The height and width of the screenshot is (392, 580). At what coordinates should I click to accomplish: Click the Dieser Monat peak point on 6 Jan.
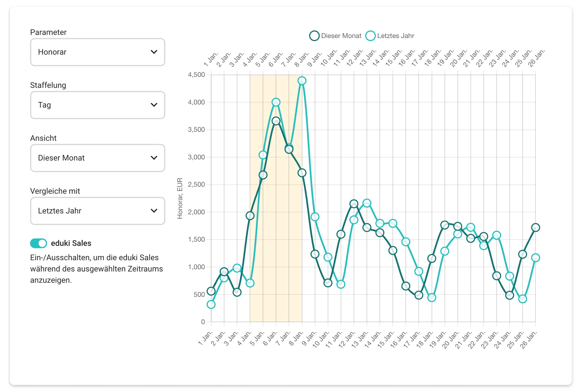tap(276, 121)
